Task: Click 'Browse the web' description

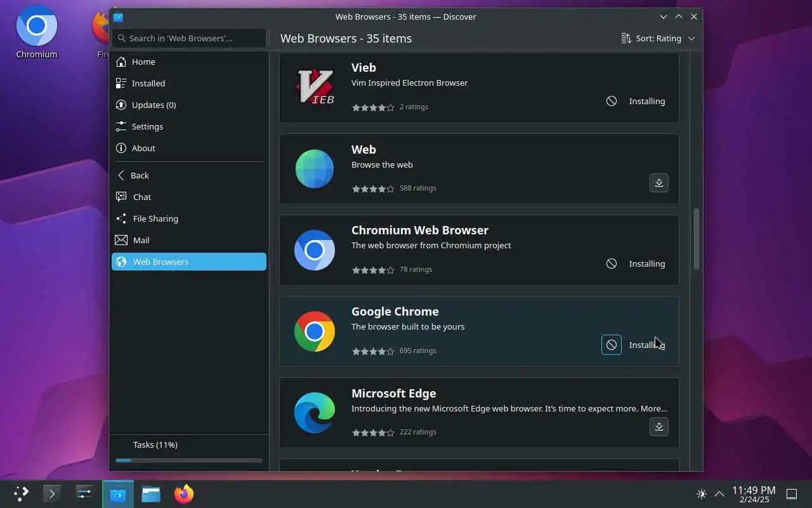Action: pyautogui.click(x=382, y=164)
